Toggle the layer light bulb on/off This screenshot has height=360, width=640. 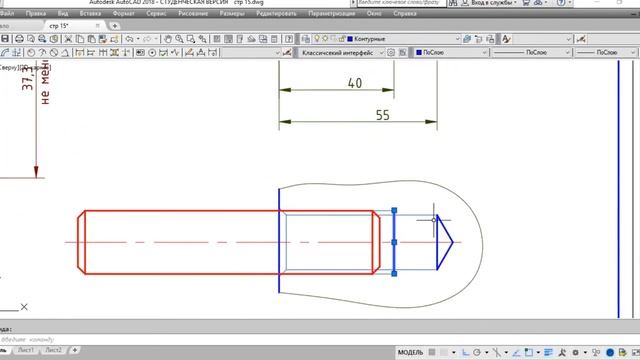(x=317, y=39)
